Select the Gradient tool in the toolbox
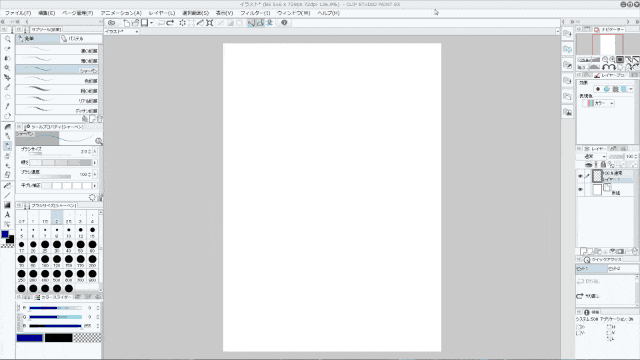Screen dimensions: 640x360 point(7,205)
